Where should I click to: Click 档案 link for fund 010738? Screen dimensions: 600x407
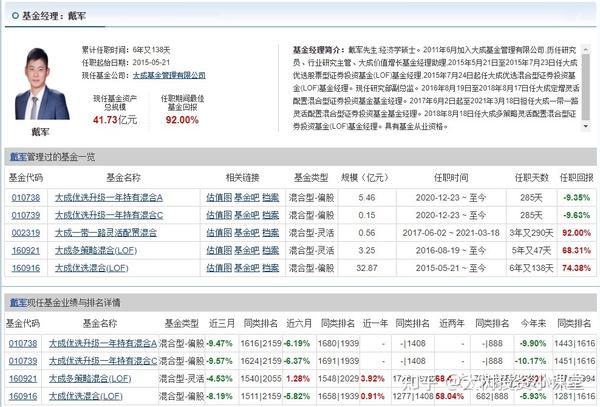point(271,198)
